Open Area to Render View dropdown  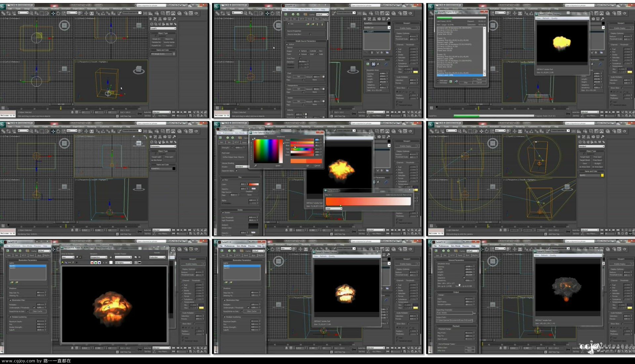(68, 257)
